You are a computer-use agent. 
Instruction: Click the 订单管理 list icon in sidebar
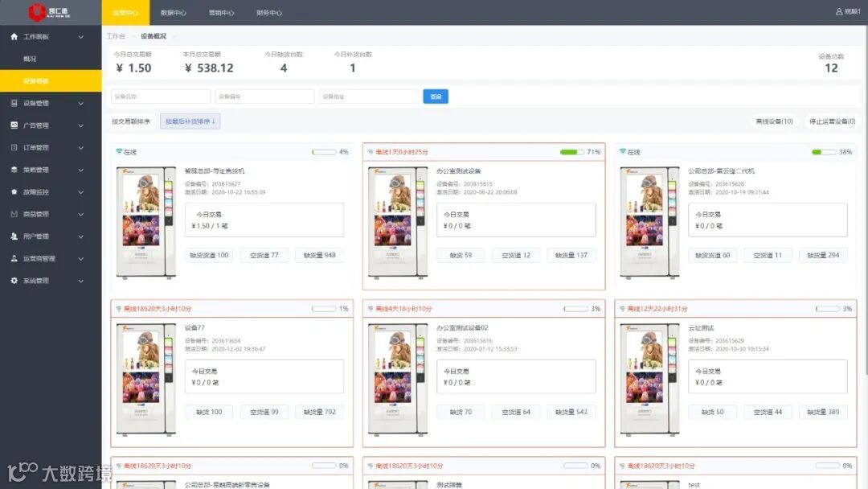pyautogui.click(x=14, y=147)
